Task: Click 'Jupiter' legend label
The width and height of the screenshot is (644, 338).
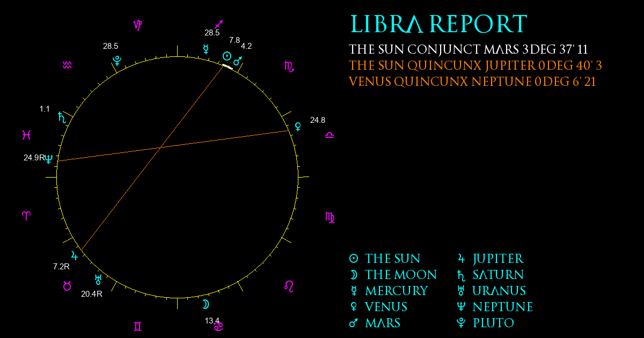Action: pyautogui.click(x=498, y=259)
